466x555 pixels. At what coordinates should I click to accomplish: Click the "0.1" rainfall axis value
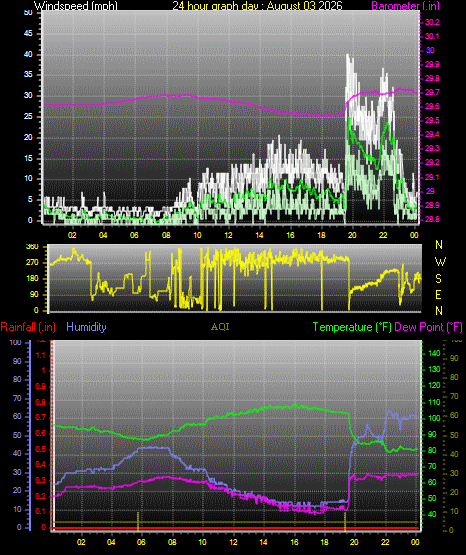(x=41, y=511)
